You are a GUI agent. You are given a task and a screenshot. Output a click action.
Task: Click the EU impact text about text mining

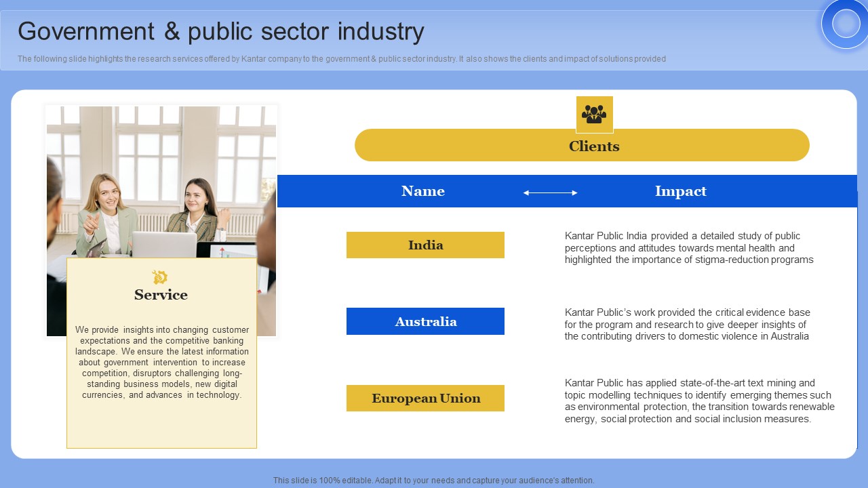pos(700,401)
